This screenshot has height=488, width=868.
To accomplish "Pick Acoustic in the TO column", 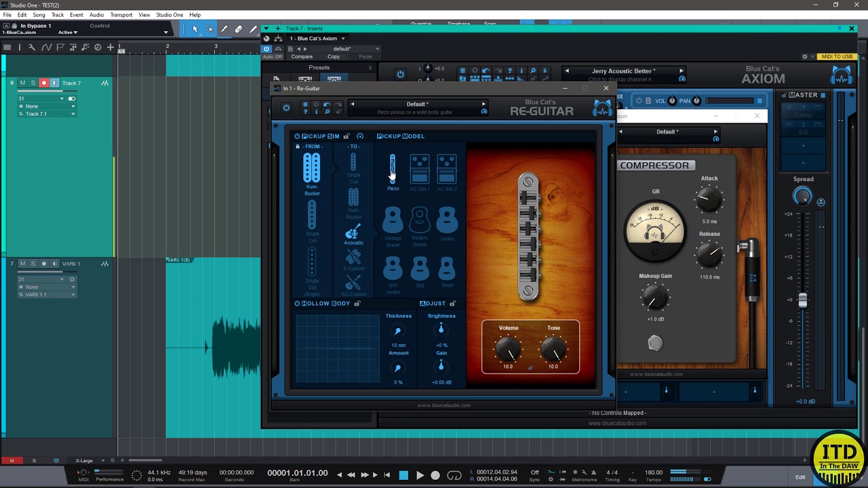I will (x=353, y=235).
